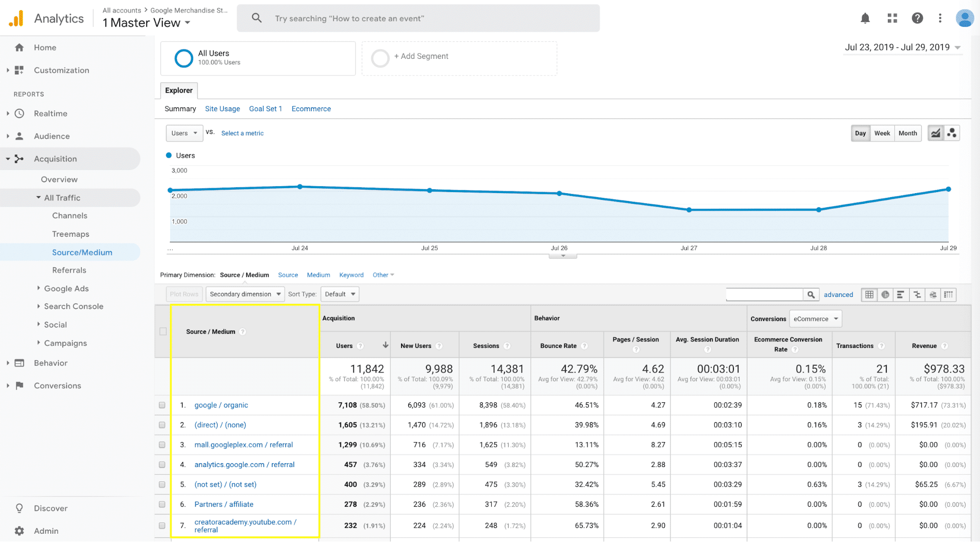
Task: Switch to the Site Usage tab
Action: tap(223, 109)
